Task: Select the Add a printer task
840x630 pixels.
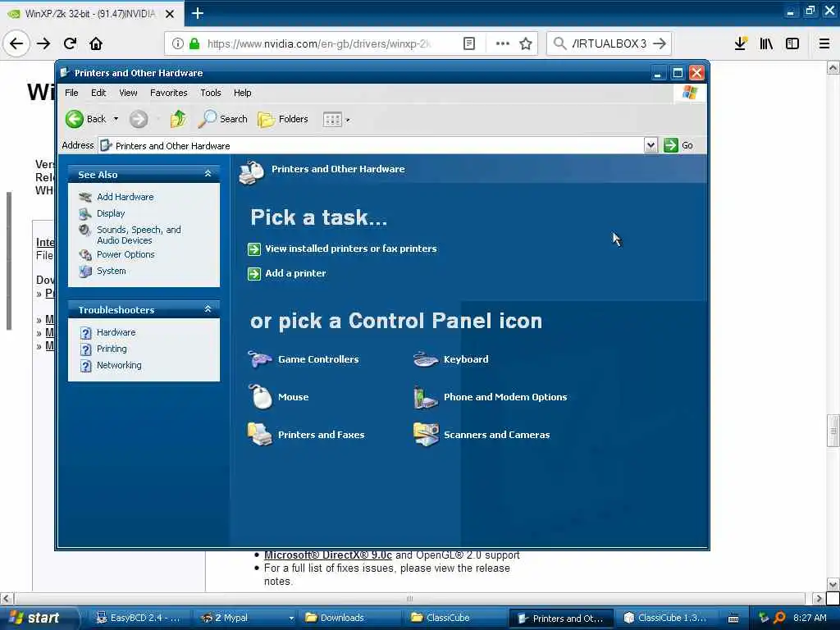Action: tap(295, 273)
